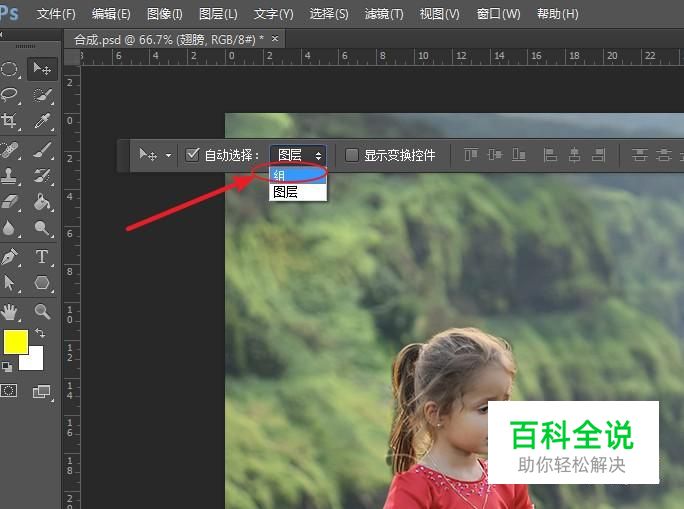Viewport: 684px width, 509px height.
Task: Select the Hand tool
Action: [x=10, y=311]
